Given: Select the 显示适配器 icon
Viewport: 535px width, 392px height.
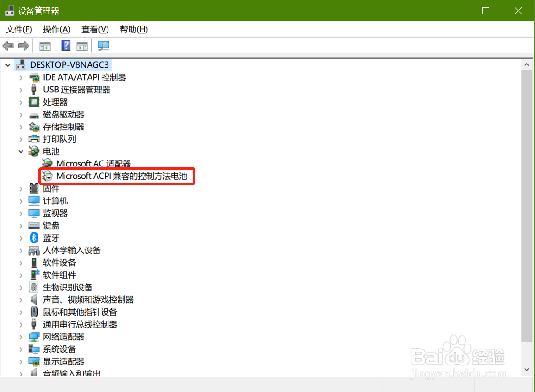Looking at the screenshot, I should [34, 361].
